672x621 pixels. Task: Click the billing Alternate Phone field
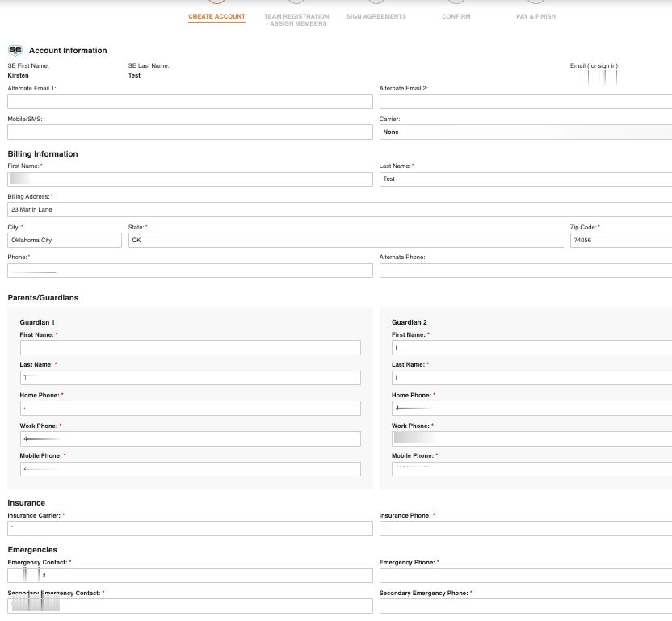(x=525, y=271)
